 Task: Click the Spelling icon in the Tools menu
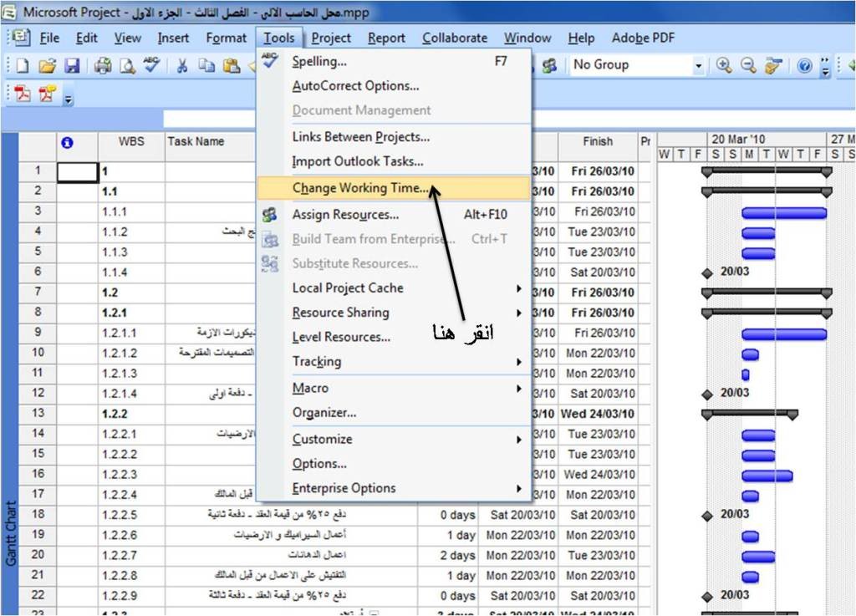pos(269,60)
